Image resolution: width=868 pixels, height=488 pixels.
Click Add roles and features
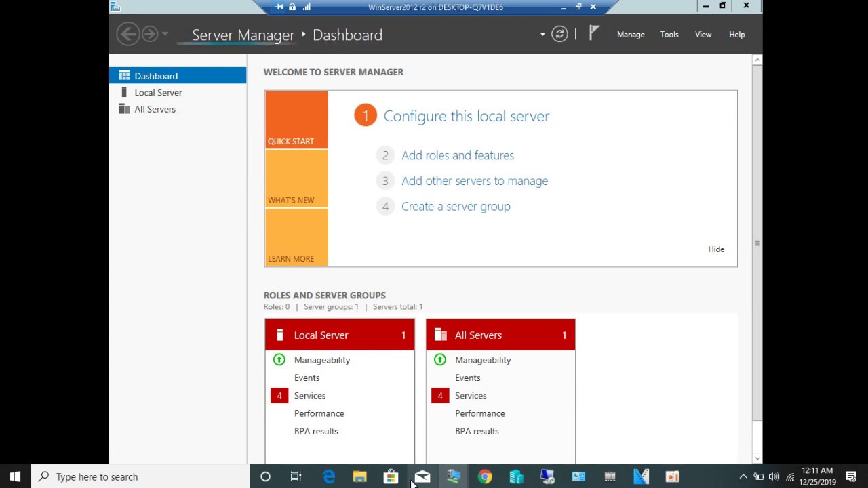click(458, 155)
